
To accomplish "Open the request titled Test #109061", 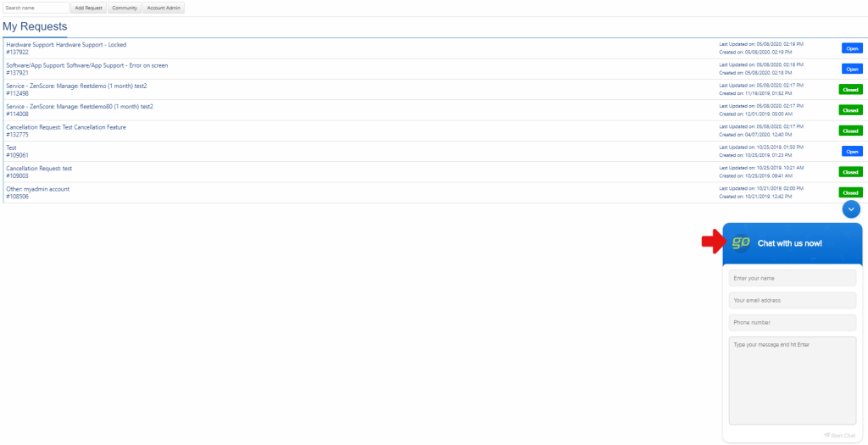I will 17,151.
